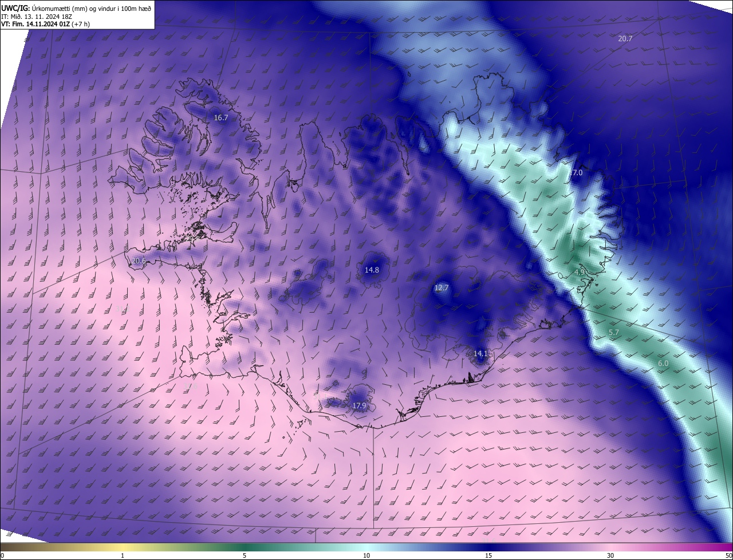Click the 14.8 value label
Image resolution: width=733 pixels, height=560 pixels.
coord(372,270)
